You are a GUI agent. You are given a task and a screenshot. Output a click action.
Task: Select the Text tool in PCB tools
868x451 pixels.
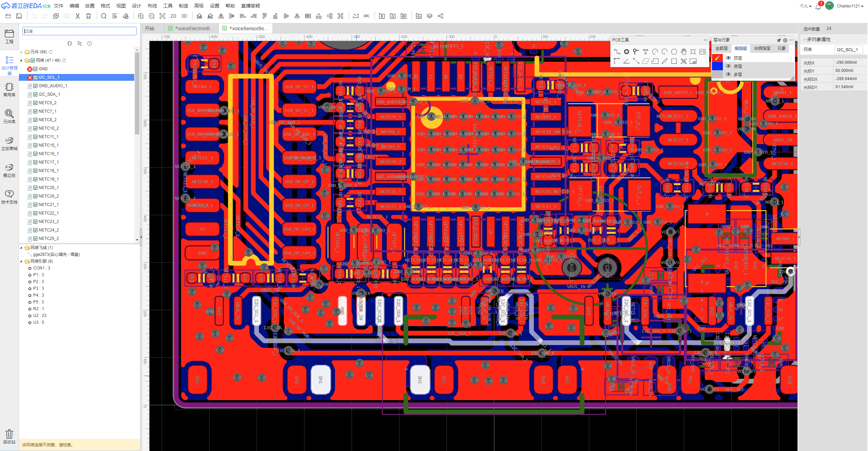coord(645,52)
